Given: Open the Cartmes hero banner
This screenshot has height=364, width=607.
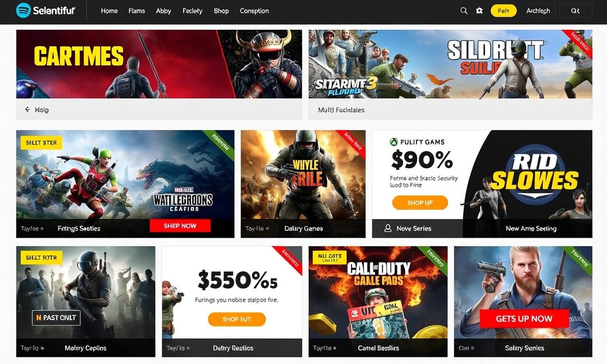Looking at the screenshot, I should point(159,64).
